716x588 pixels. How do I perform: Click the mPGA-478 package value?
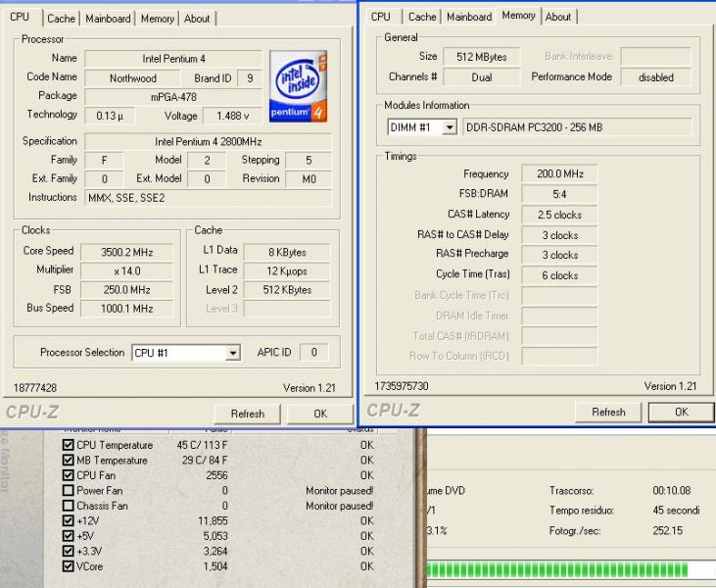click(x=173, y=97)
